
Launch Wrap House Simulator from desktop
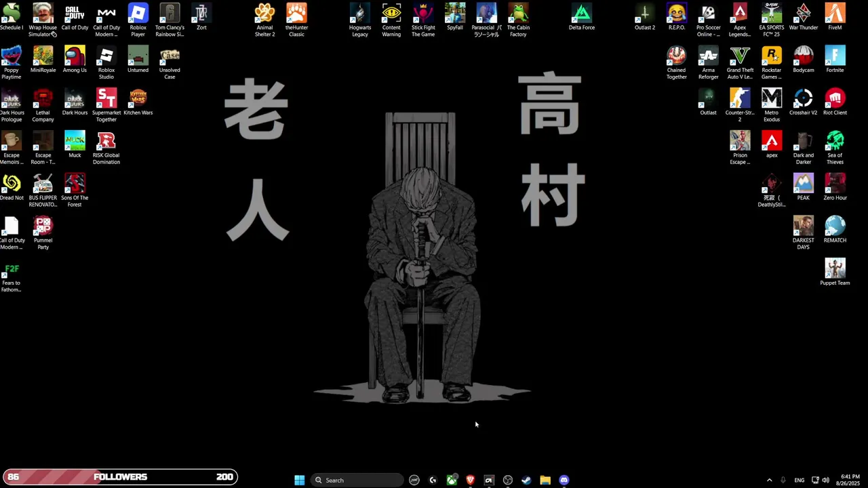(43, 20)
